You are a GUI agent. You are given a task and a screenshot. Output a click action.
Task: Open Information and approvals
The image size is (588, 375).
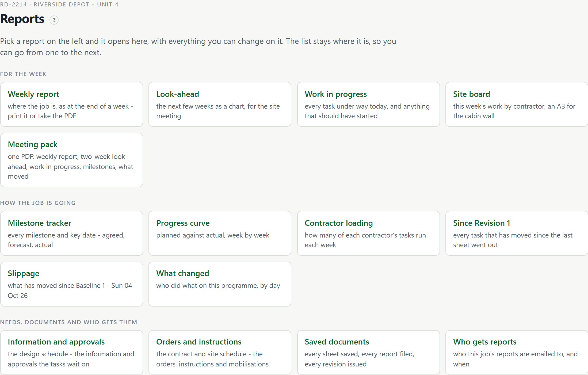point(72,353)
